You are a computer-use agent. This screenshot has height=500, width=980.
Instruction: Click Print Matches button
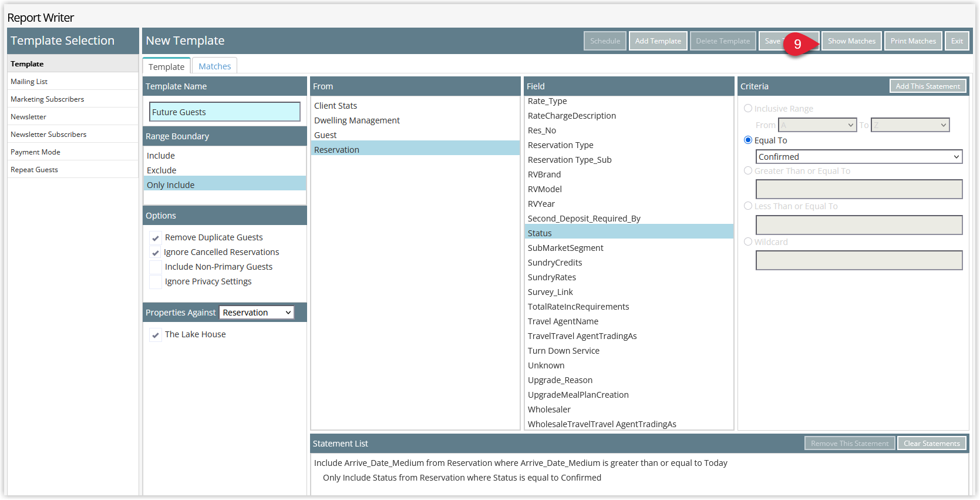click(913, 41)
